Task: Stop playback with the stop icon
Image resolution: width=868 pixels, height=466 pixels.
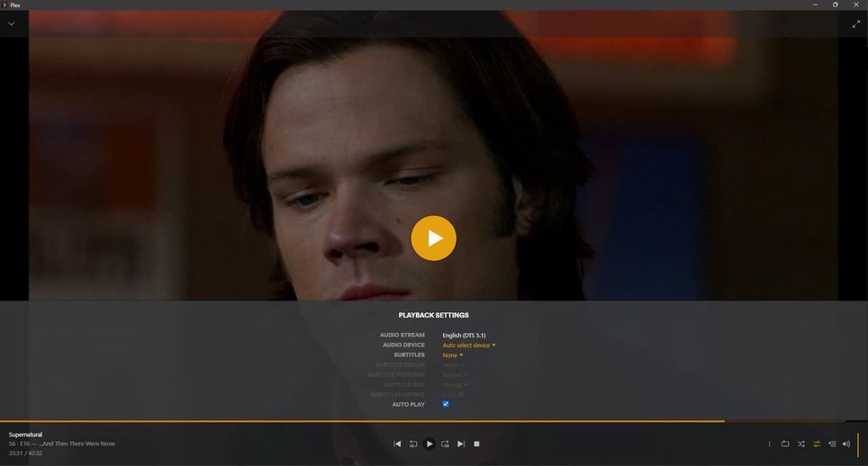Action: [x=476, y=444]
